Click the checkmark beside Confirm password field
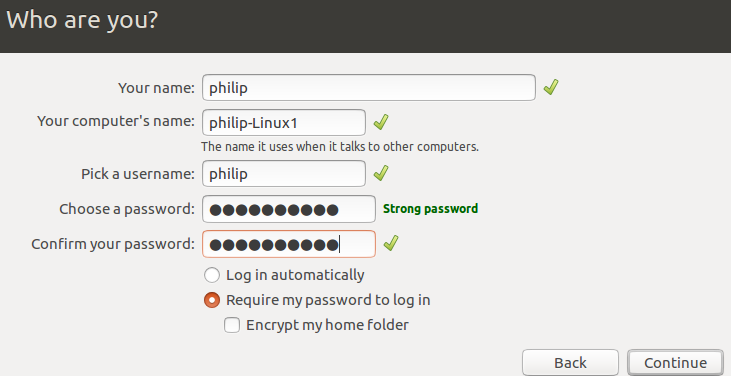 391,243
